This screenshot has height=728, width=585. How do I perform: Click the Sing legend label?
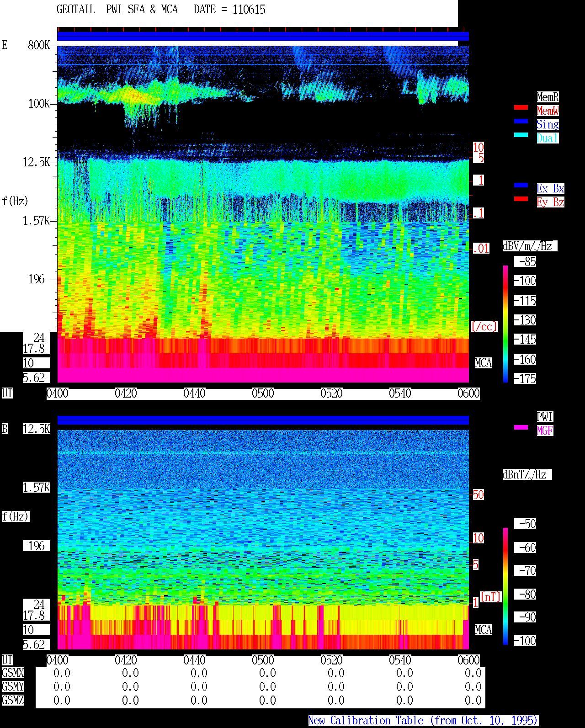click(x=548, y=124)
